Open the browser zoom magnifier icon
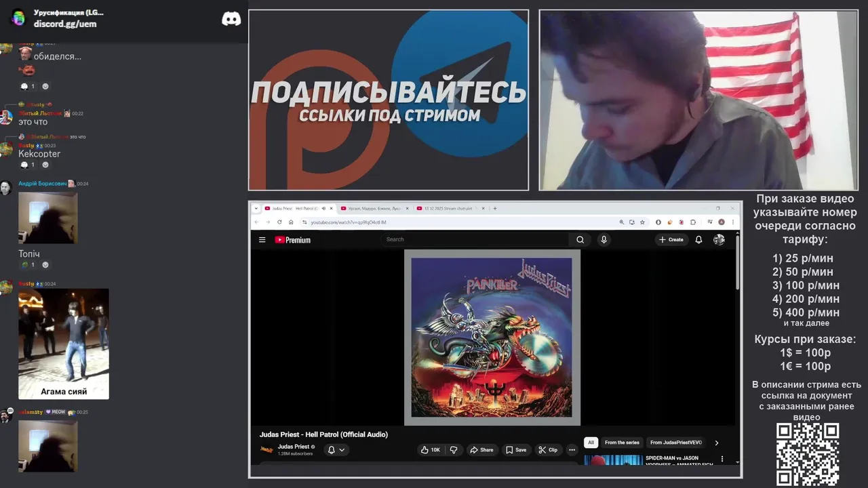 621,222
